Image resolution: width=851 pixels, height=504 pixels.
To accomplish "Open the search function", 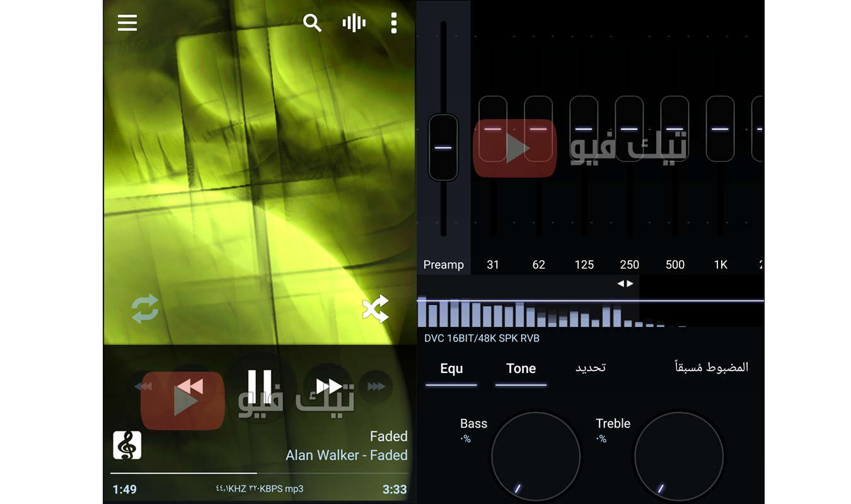I will [x=312, y=23].
